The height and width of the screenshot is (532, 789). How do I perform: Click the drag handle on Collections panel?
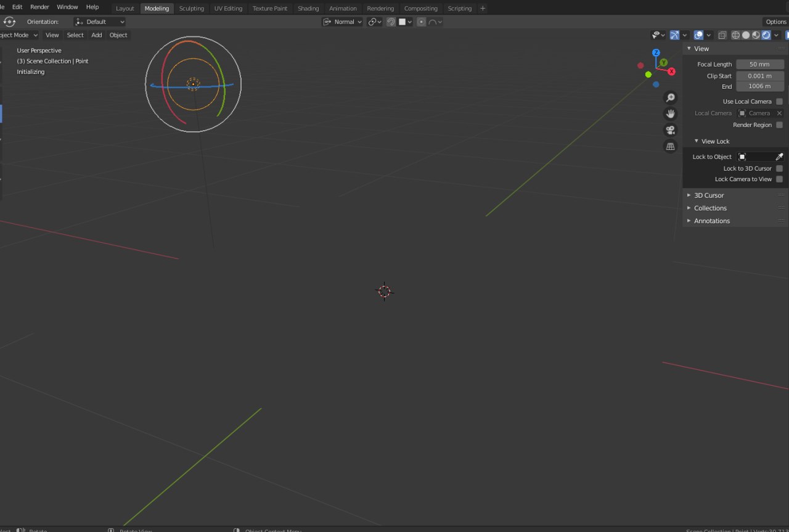[781, 208]
